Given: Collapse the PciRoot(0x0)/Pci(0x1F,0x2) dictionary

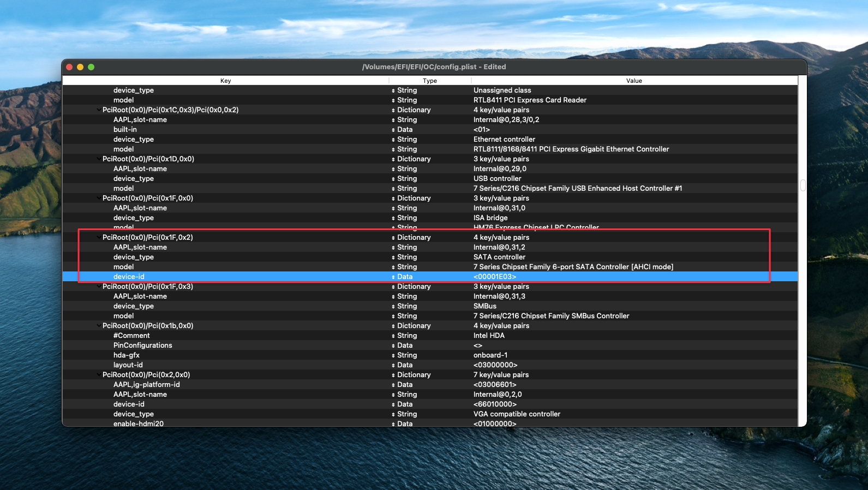Looking at the screenshot, I should (98, 238).
